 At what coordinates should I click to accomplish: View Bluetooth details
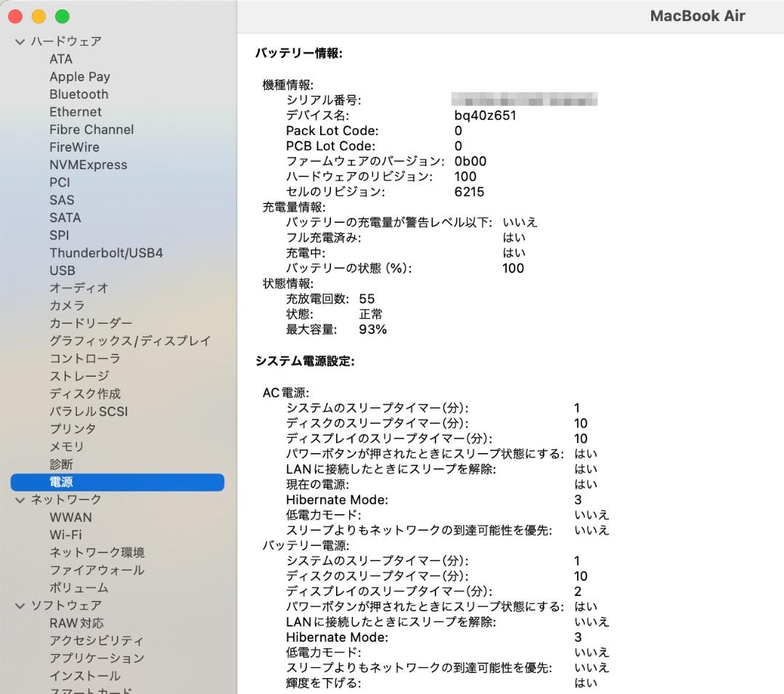78,94
